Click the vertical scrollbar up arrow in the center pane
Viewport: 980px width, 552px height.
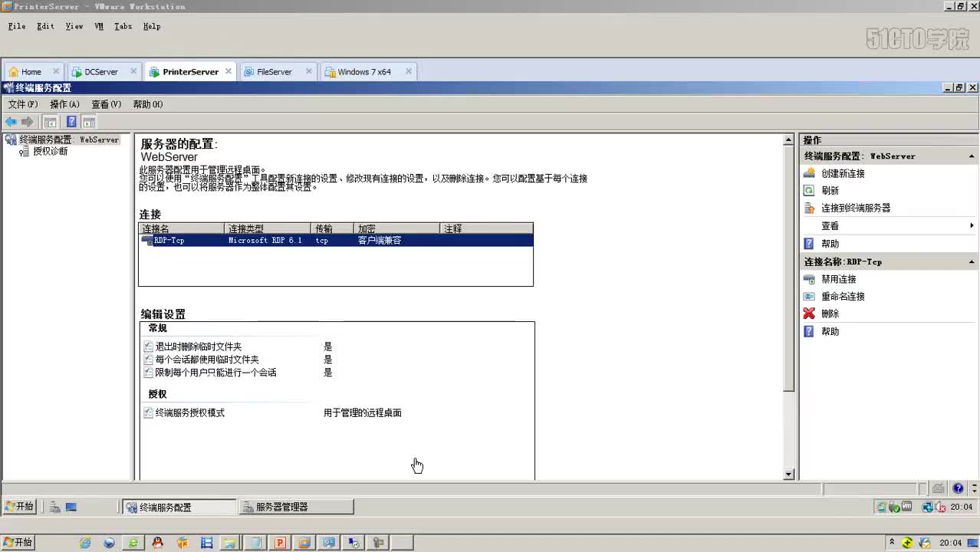point(788,140)
